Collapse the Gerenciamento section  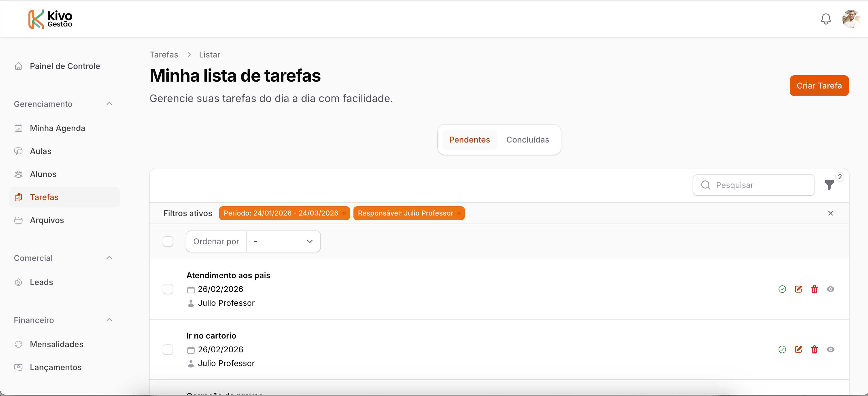(109, 104)
